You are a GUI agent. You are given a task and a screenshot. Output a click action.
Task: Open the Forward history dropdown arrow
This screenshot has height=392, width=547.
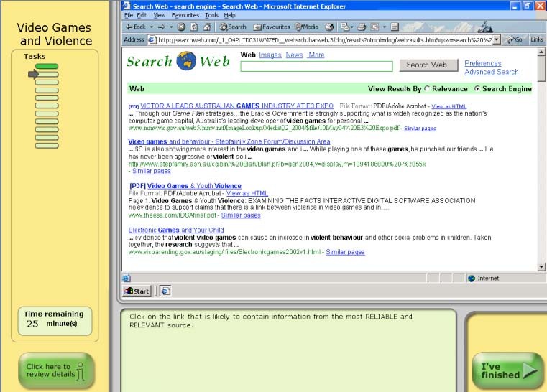171,27
